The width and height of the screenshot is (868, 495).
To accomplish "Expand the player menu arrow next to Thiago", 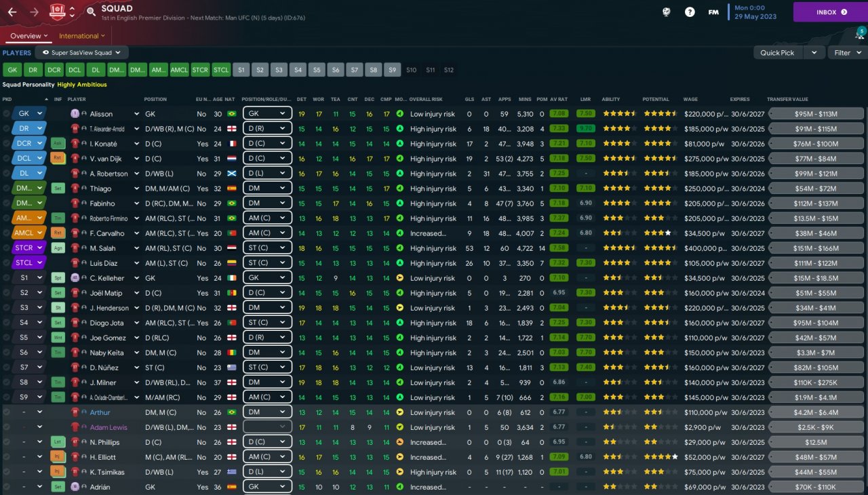I will click(x=137, y=189).
